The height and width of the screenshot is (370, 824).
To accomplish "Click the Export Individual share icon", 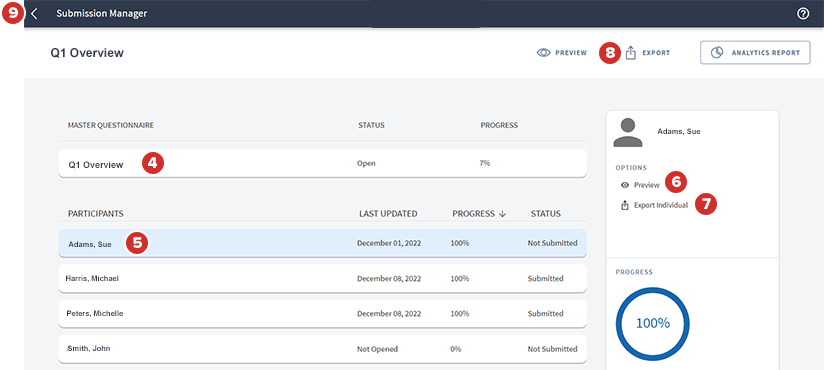I will click(x=625, y=205).
